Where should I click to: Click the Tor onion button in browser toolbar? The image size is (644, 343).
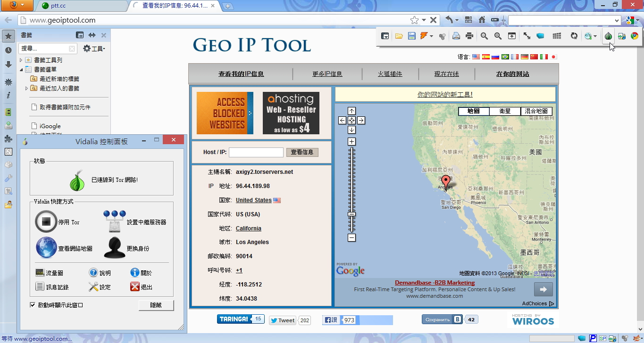pyautogui.click(x=608, y=36)
